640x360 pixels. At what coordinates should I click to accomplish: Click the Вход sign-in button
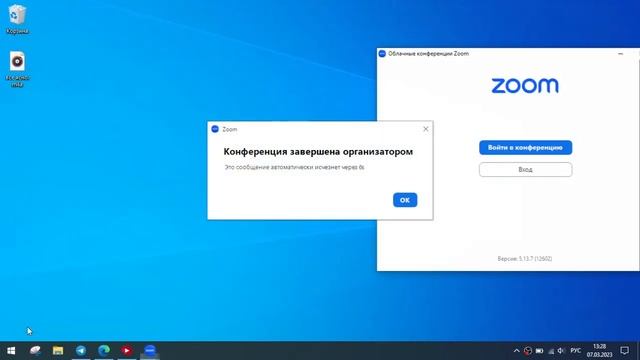point(525,169)
